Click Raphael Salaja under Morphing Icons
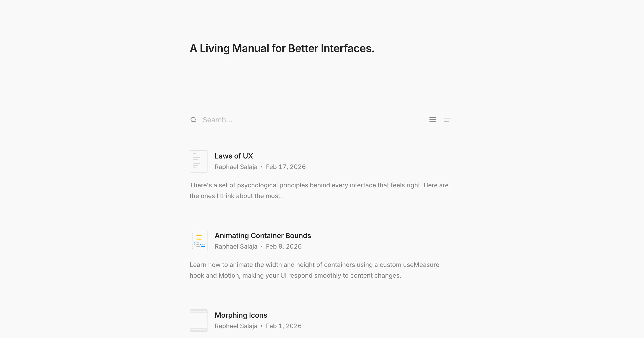644x338 pixels. (x=236, y=326)
